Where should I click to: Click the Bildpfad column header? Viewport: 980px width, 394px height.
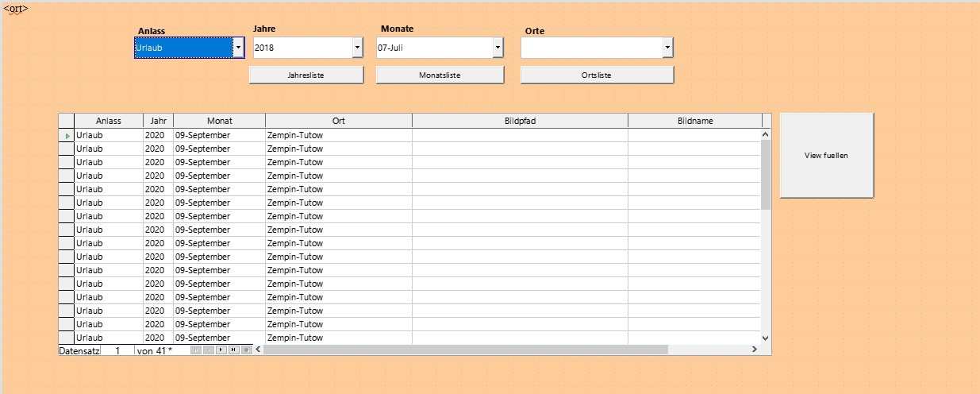(520, 121)
